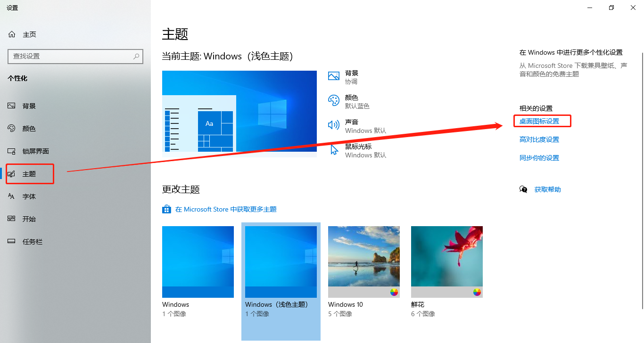The width and height of the screenshot is (644, 343).
Task: Click the 声音 speaker icon
Action: 334,125
